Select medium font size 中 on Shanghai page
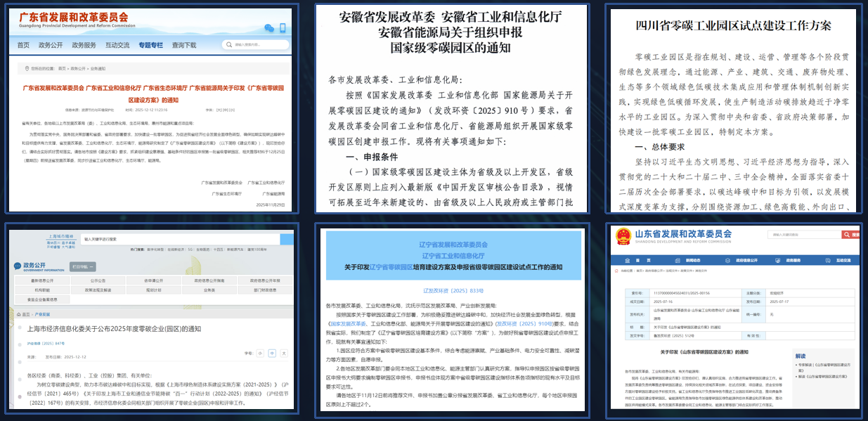 [272, 353]
